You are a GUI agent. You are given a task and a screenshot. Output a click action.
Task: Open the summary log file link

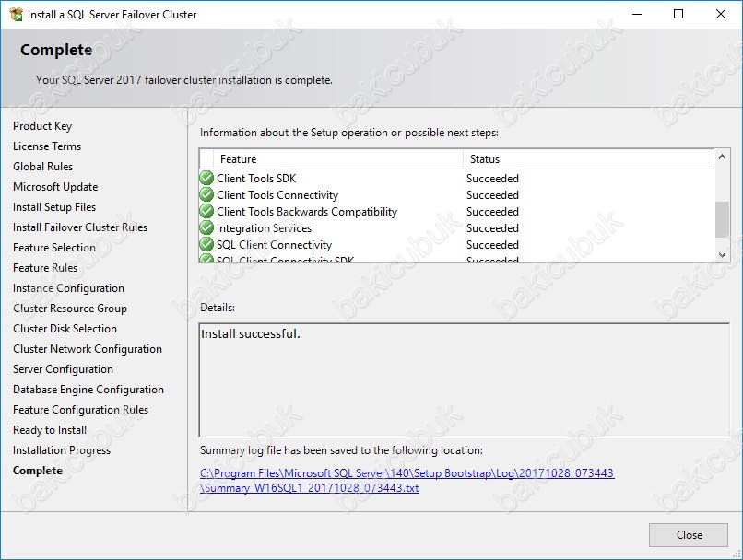[x=407, y=481]
